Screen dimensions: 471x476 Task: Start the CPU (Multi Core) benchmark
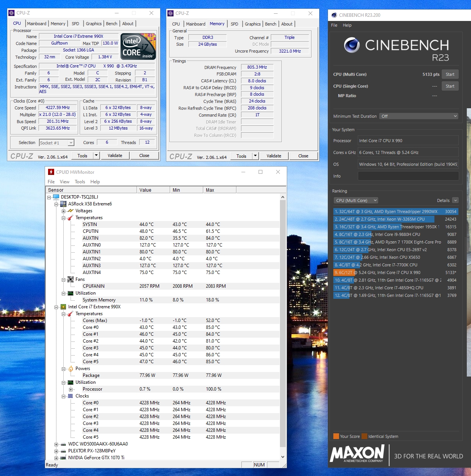coord(450,74)
